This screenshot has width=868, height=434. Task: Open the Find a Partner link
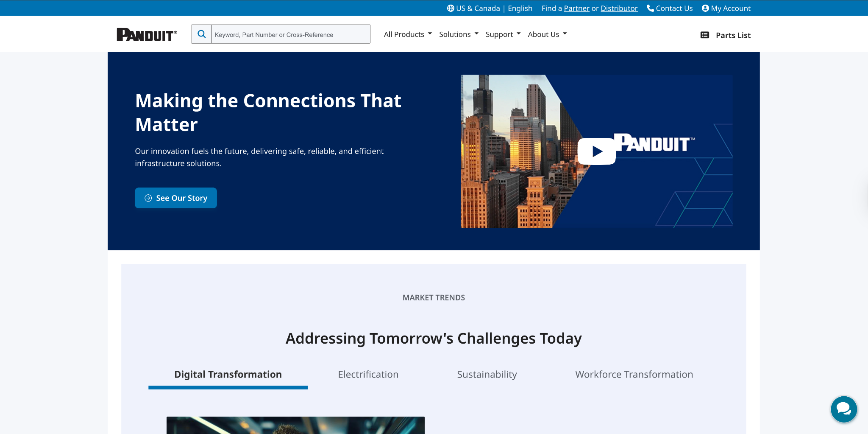click(x=576, y=8)
